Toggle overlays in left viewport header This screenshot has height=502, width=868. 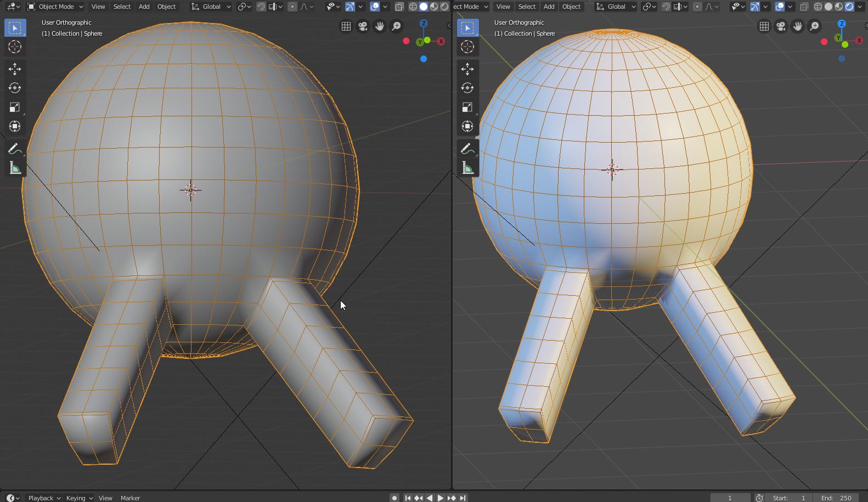[375, 7]
